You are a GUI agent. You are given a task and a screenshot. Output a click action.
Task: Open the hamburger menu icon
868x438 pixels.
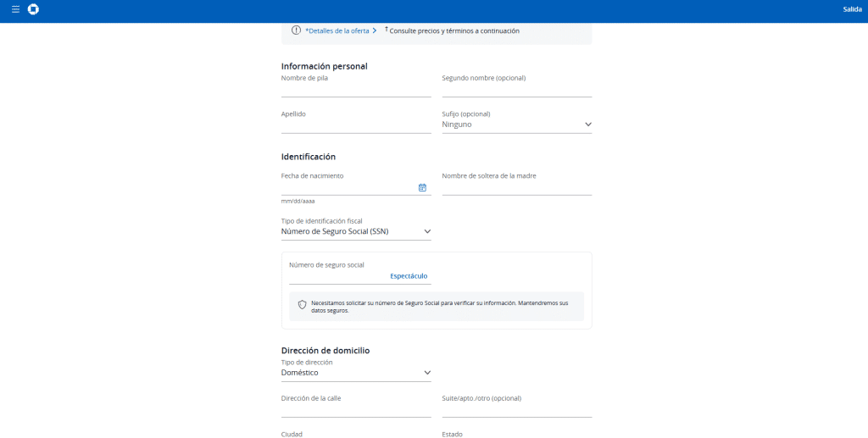tap(15, 9)
